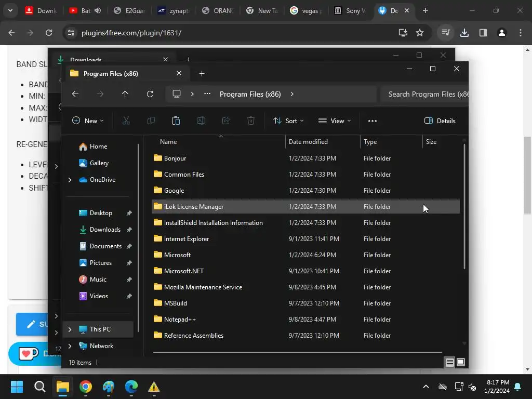
Task: Switch to the Sony V Chrome tab
Action: pos(350,10)
